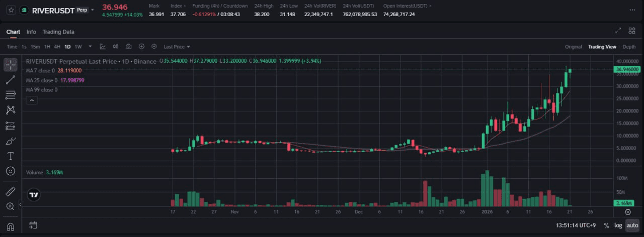Viewport: 644px width, 237px height.
Task: Select the trend line drawing tool
Action: pos(11,80)
